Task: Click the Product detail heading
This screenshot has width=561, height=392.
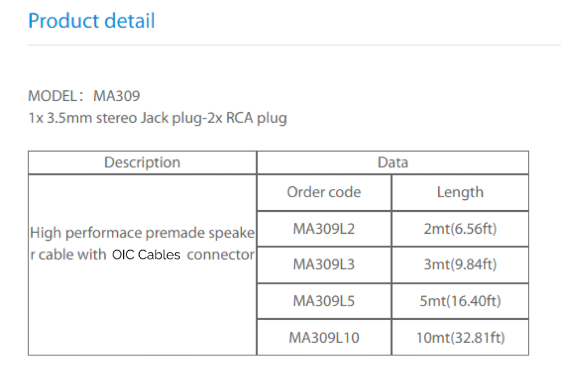Action: (91, 21)
